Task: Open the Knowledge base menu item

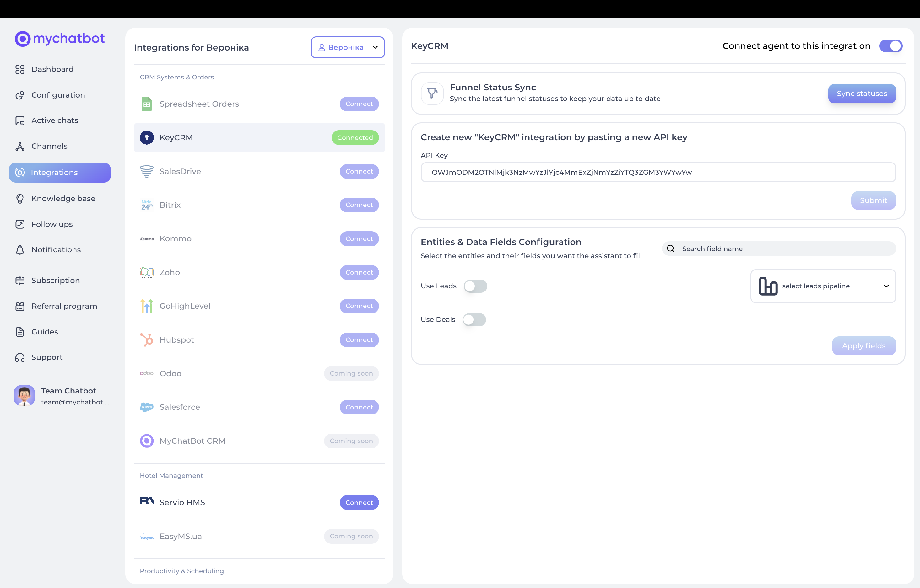Action: (63, 199)
